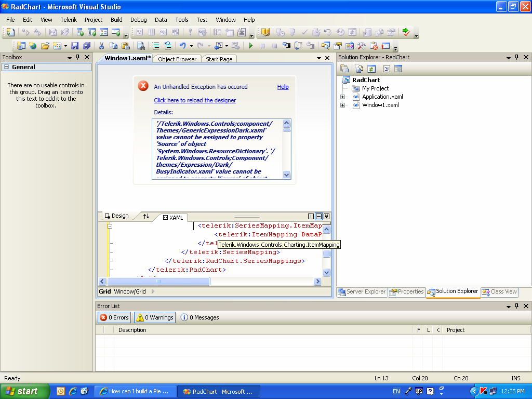Toggle auto-hide pin on Error List
This screenshot has width=532, height=399.
click(517, 306)
